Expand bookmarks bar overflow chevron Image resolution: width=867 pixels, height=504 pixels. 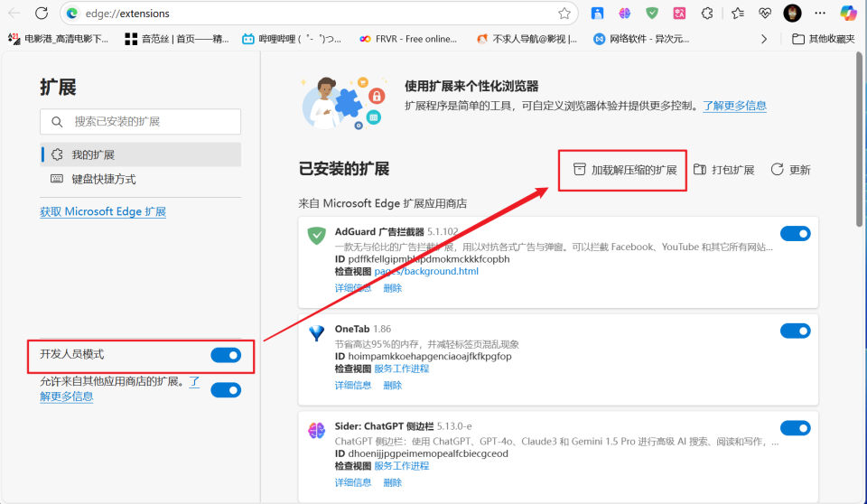(x=764, y=39)
